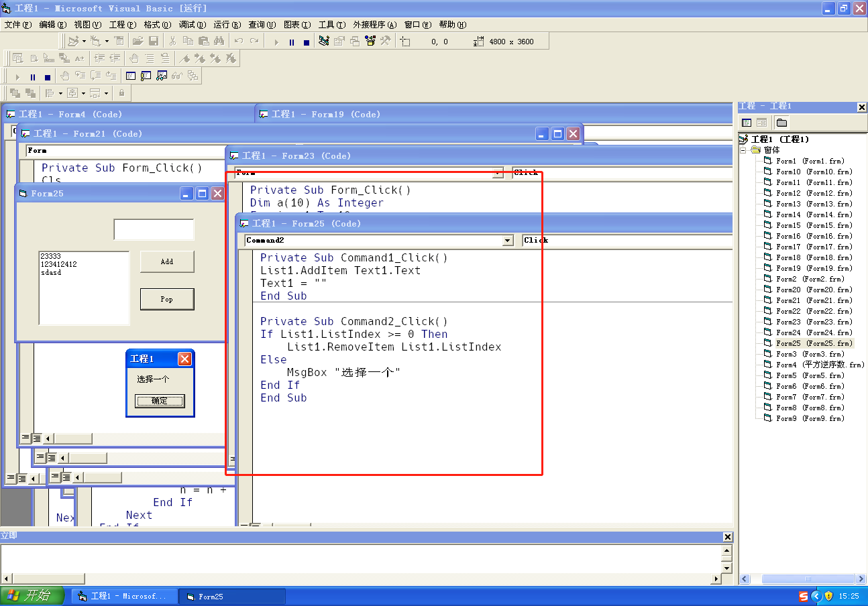This screenshot has width=868, height=606.
Task: Open the 文件 menu
Action: 17,25
